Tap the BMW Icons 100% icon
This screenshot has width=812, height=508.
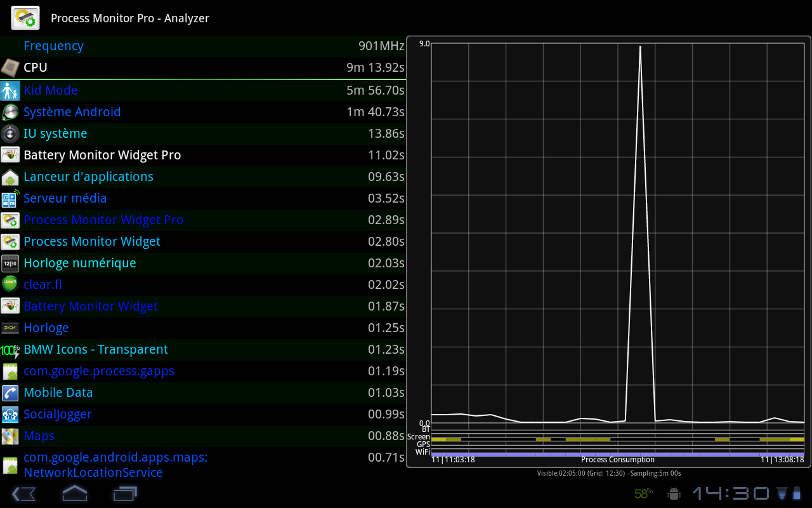pos(10,349)
